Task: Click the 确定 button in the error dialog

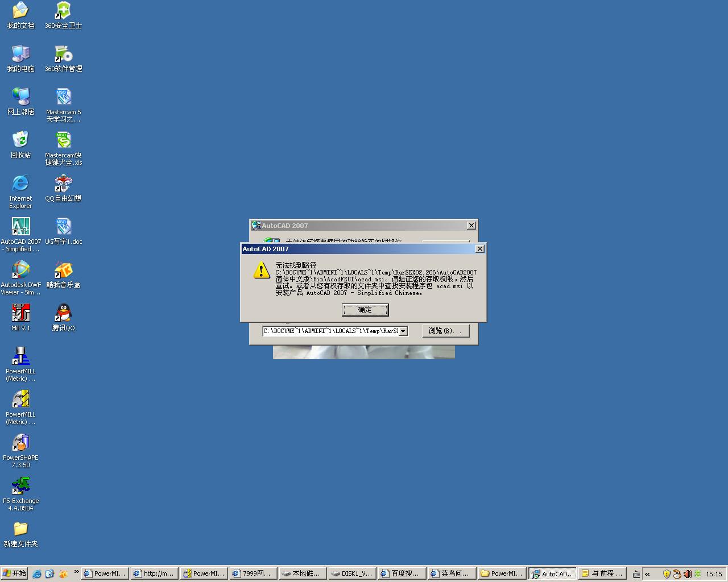Action: (365, 310)
